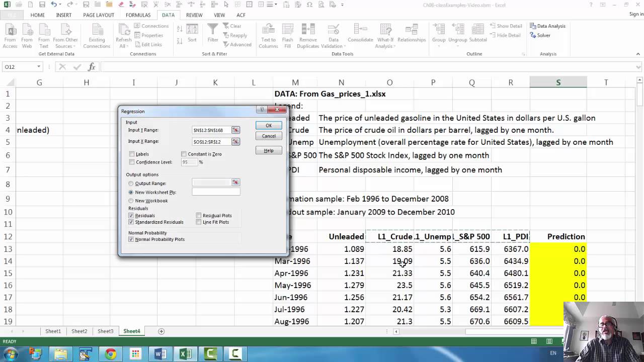Click the Insert Function fx icon
Viewport: 644px width, 362px height.
[x=92, y=67]
